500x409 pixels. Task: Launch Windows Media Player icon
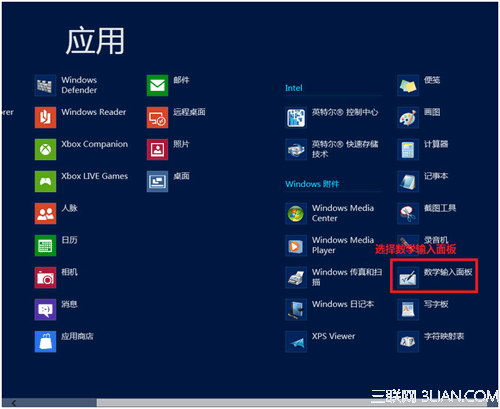tap(296, 245)
